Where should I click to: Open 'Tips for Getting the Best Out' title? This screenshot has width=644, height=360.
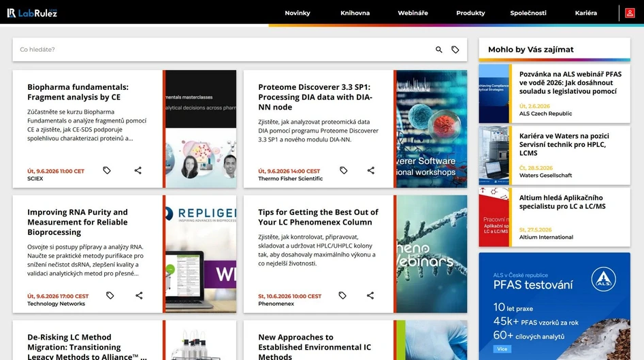point(319,217)
